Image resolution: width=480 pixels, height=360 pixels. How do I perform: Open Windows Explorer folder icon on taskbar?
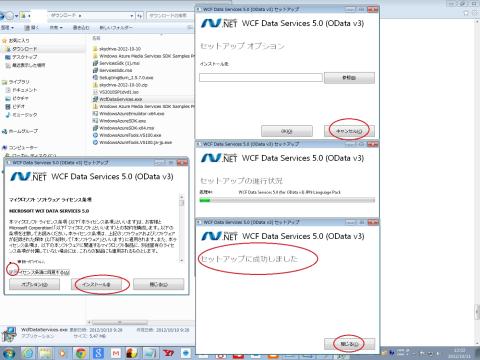click(45, 353)
